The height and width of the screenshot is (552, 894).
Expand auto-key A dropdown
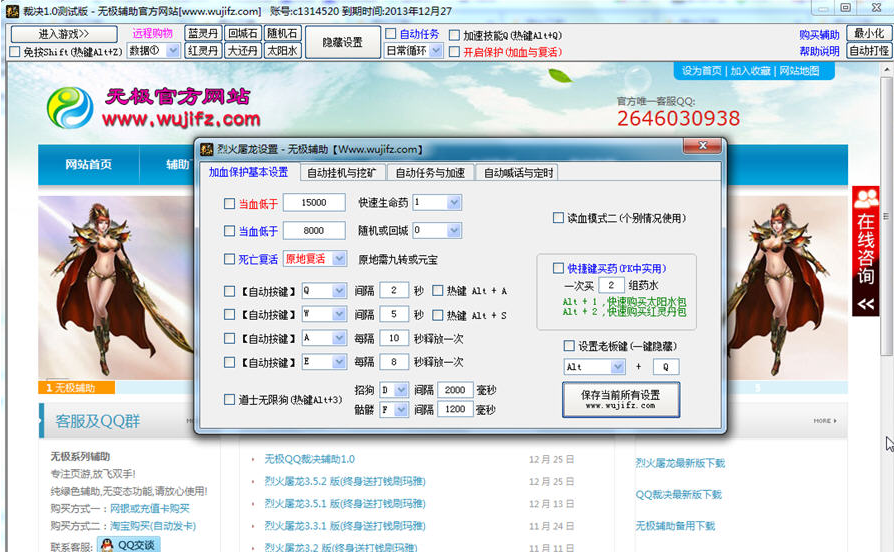[339, 338]
